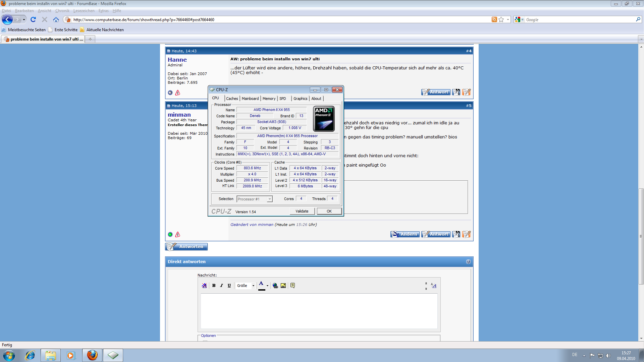Open Internet Explorer from the taskbar
Image resolution: width=644 pixels, height=362 pixels.
click(30, 355)
